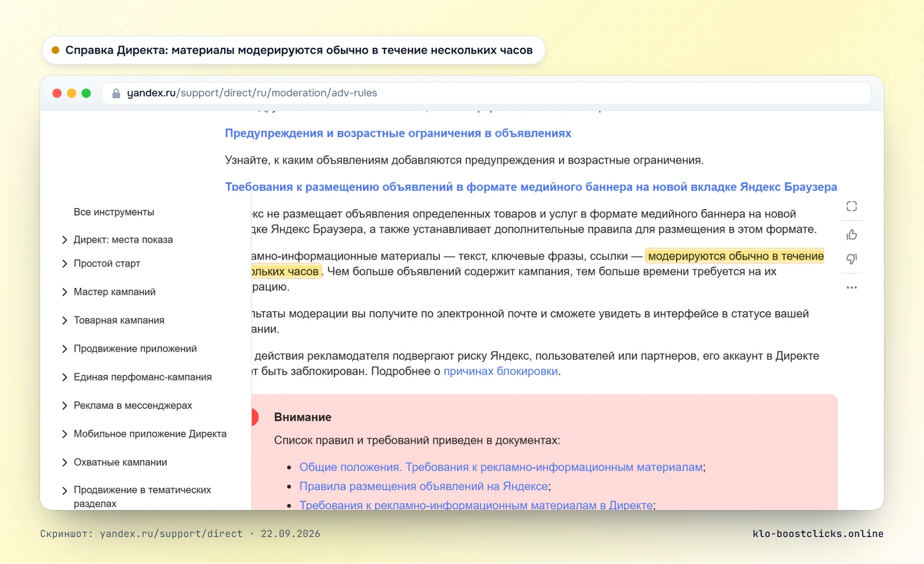Open Общие положения. Требования link
The image size is (924, 564).
501,467
